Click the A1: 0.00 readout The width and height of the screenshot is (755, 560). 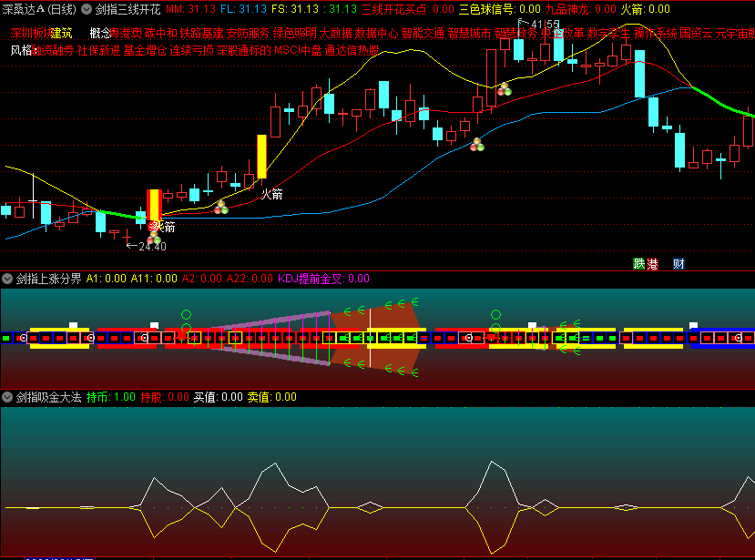[106, 279]
